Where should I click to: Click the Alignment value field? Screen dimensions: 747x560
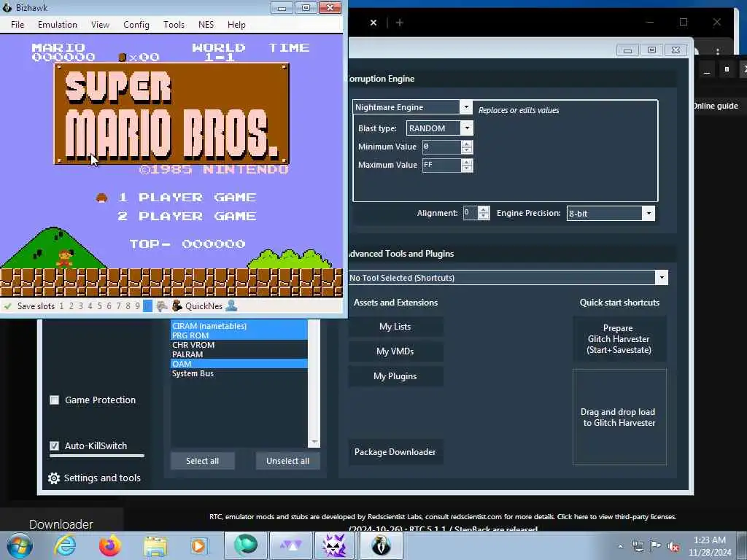[471, 213]
